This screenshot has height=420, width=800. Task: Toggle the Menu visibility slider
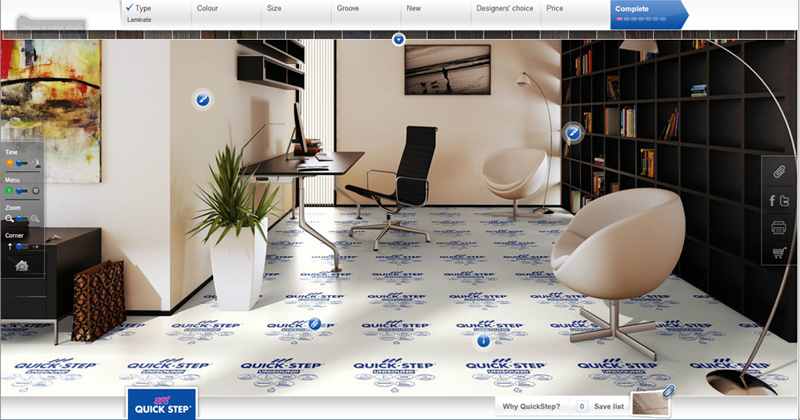pos(21,191)
